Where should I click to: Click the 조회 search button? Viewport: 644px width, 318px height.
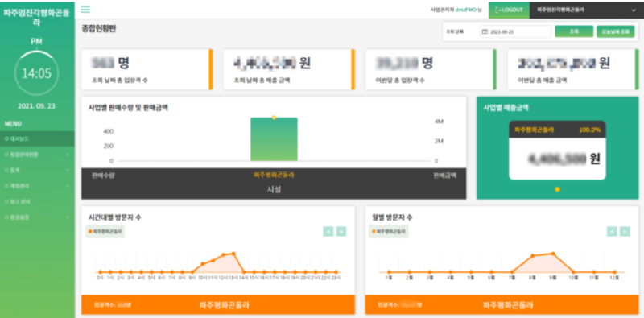(574, 31)
